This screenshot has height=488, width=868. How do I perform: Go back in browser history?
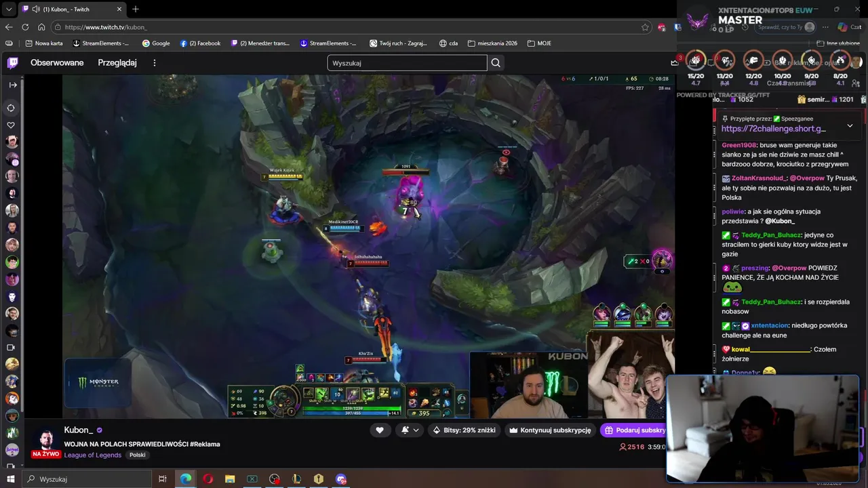tap(9, 27)
